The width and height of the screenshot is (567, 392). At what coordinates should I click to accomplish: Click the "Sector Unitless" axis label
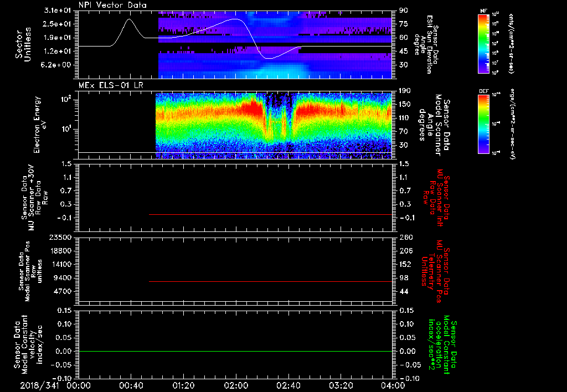pos(23,44)
